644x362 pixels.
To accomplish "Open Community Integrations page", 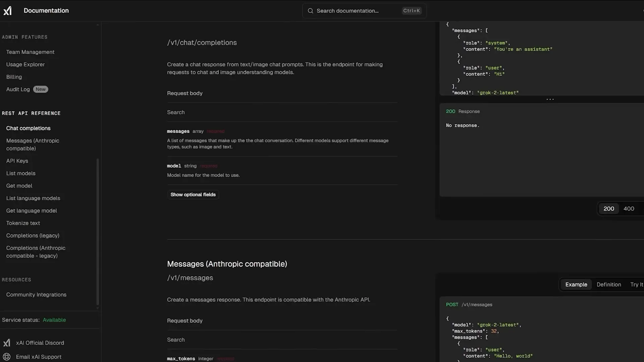I will (36, 295).
